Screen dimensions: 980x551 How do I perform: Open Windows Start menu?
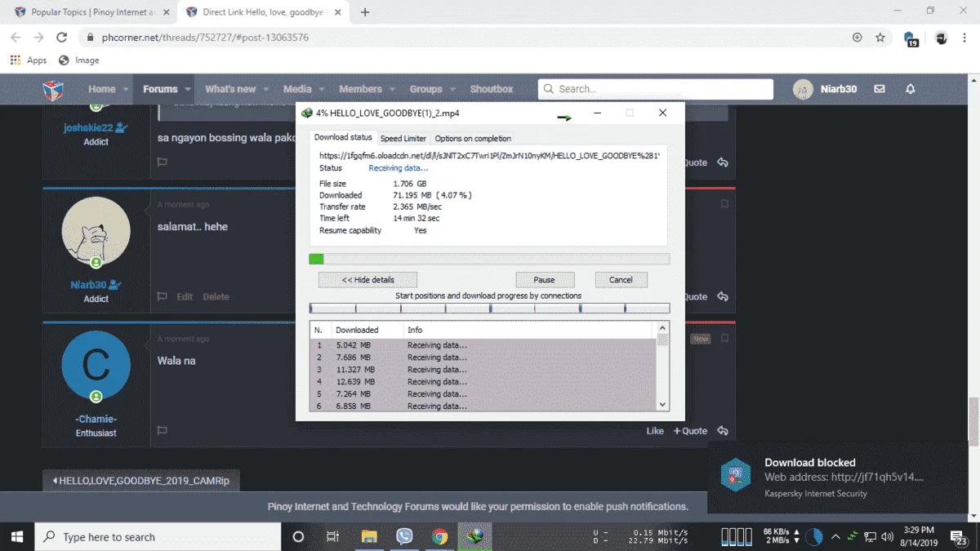[x=17, y=536]
